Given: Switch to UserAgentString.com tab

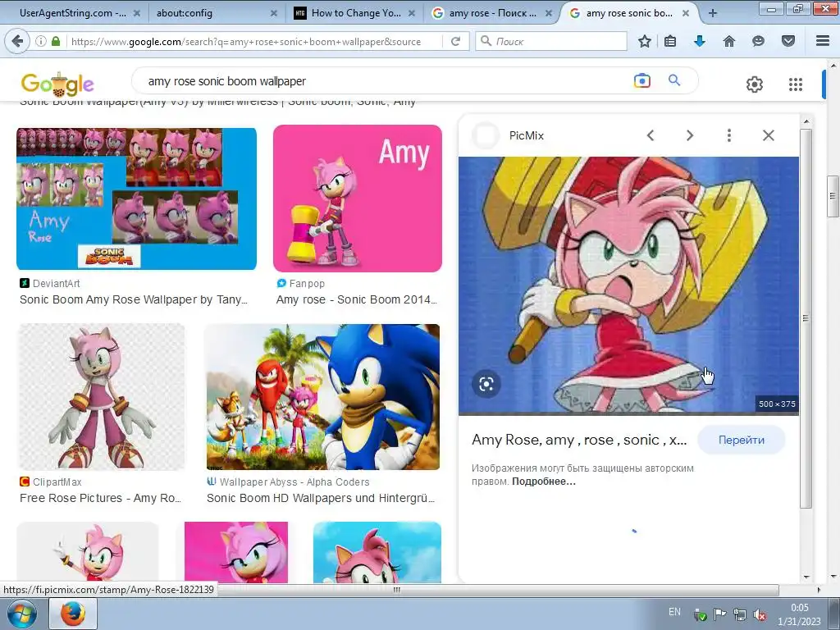Looking at the screenshot, I should (x=72, y=13).
